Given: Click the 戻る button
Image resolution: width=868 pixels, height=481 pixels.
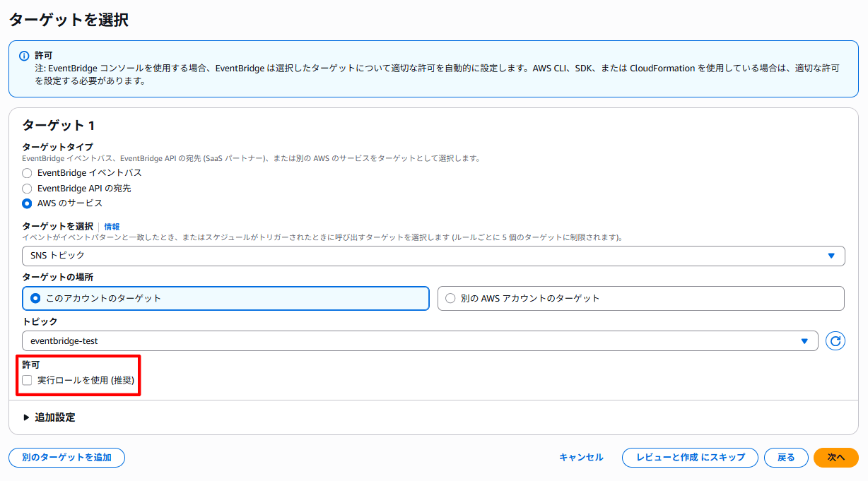Looking at the screenshot, I should click(x=785, y=457).
